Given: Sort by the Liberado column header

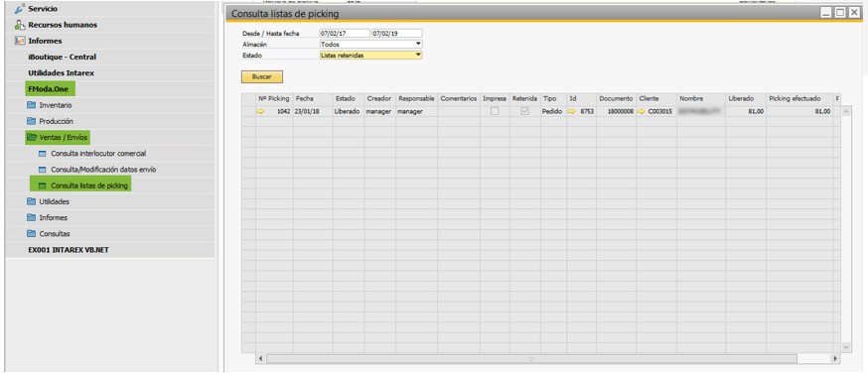Looking at the screenshot, I should 746,99.
